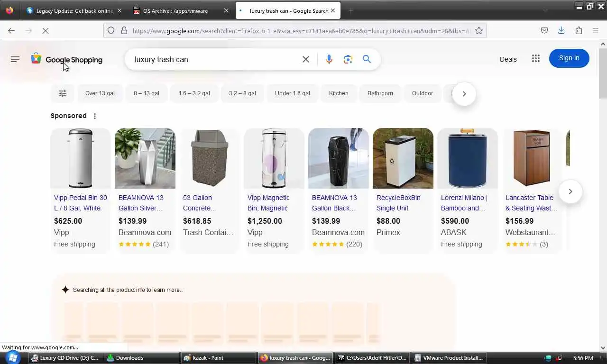Show more sponsored products with the arrow

point(570,191)
